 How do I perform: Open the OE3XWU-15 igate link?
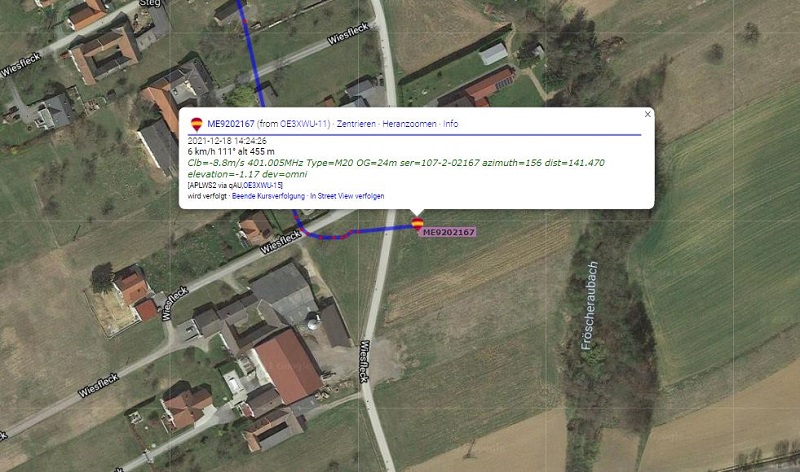[263, 185]
